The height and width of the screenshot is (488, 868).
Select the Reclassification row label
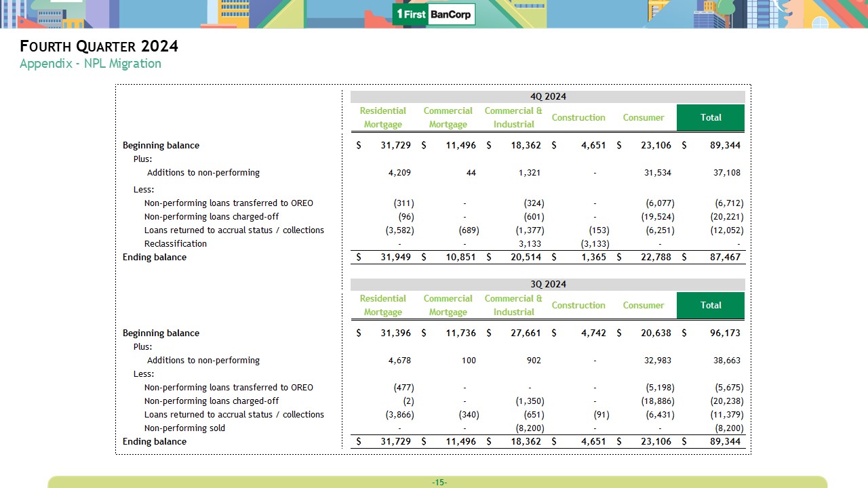tap(175, 244)
